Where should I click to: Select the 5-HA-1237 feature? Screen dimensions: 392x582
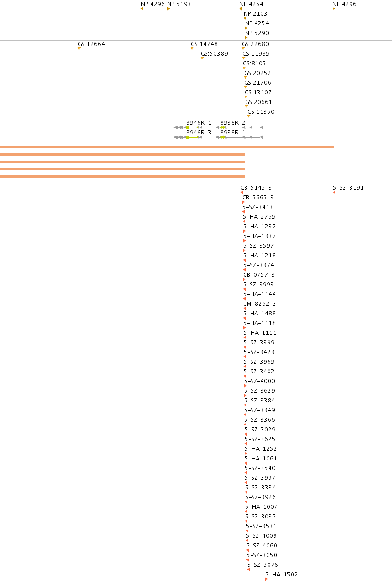pyautogui.click(x=259, y=227)
